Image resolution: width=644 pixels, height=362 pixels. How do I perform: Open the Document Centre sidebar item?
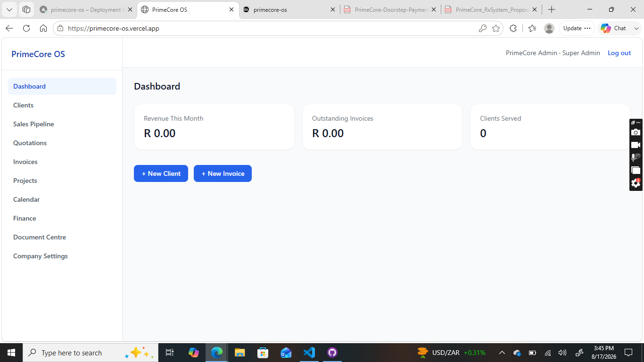click(x=62, y=237)
